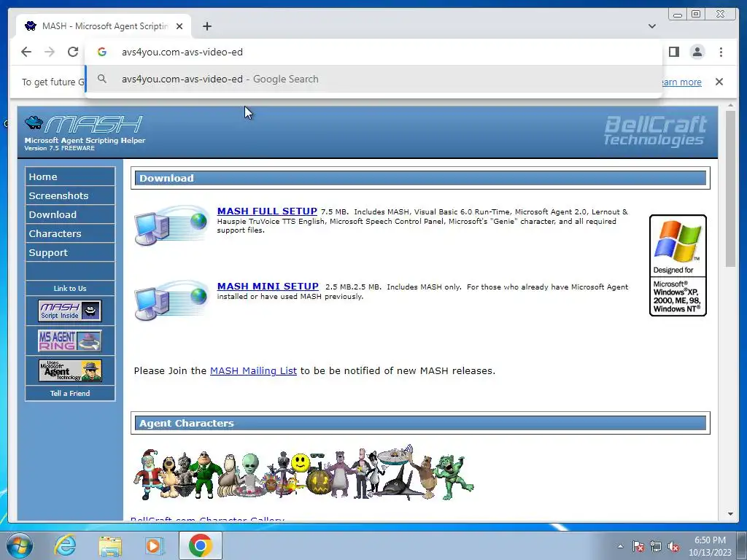Open Home in the sidebar
Viewport: 747px width, 560px height.
pos(70,176)
